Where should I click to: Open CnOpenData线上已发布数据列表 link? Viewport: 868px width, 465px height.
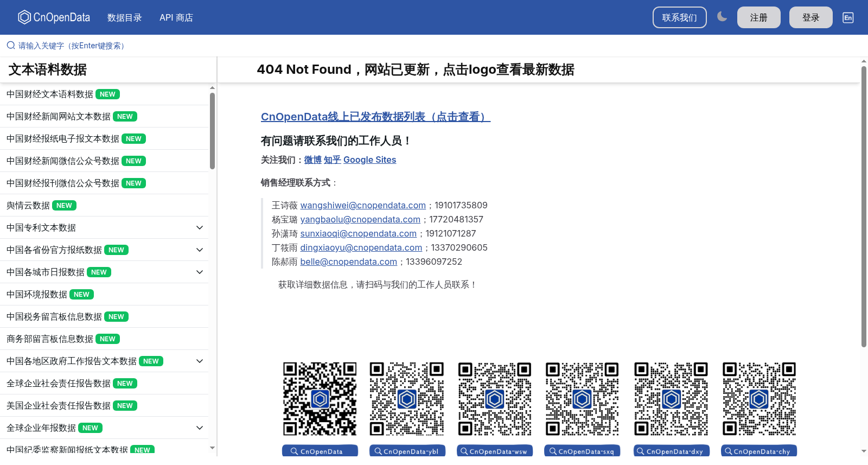(375, 117)
